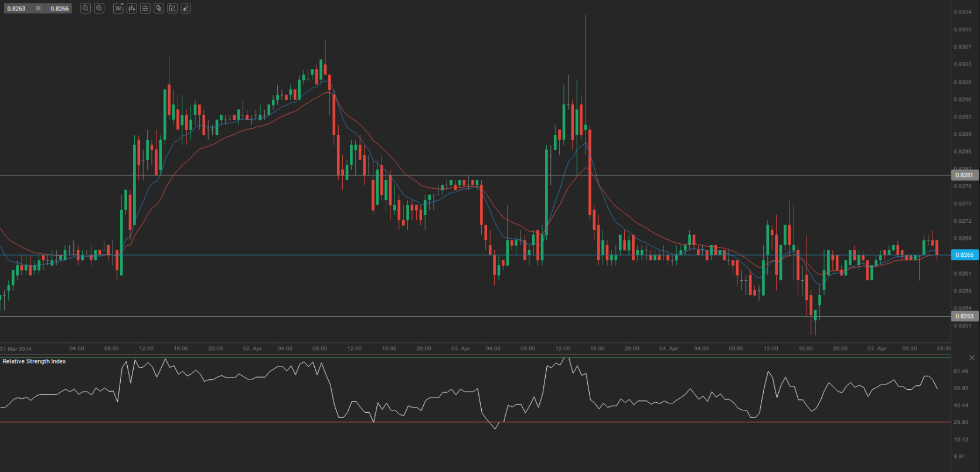Image resolution: width=980 pixels, height=472 pixels.
Task: Zoom out the chart with the minus magnifier
Action: pyautogui.click(x=86, y=8)
